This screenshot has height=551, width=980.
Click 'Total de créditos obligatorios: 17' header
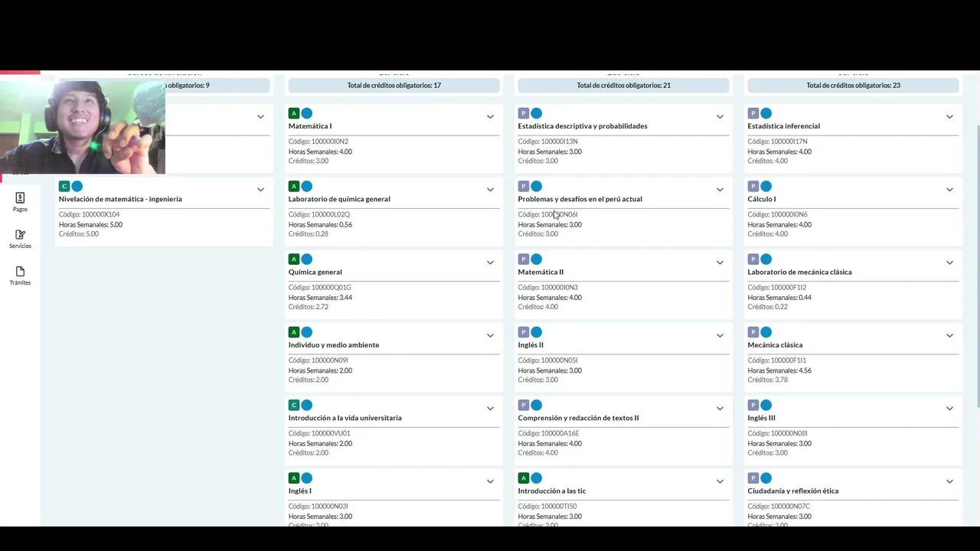click(394, 86)
